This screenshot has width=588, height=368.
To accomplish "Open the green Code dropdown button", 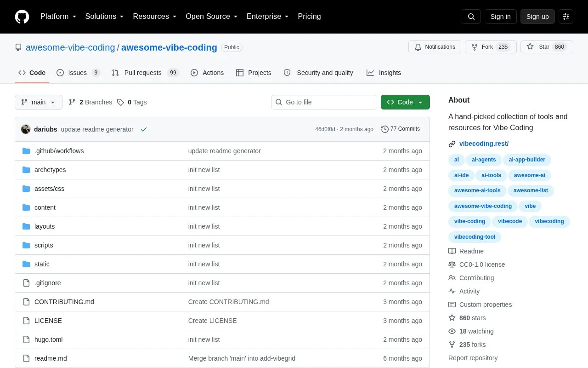I will (405, 102).
